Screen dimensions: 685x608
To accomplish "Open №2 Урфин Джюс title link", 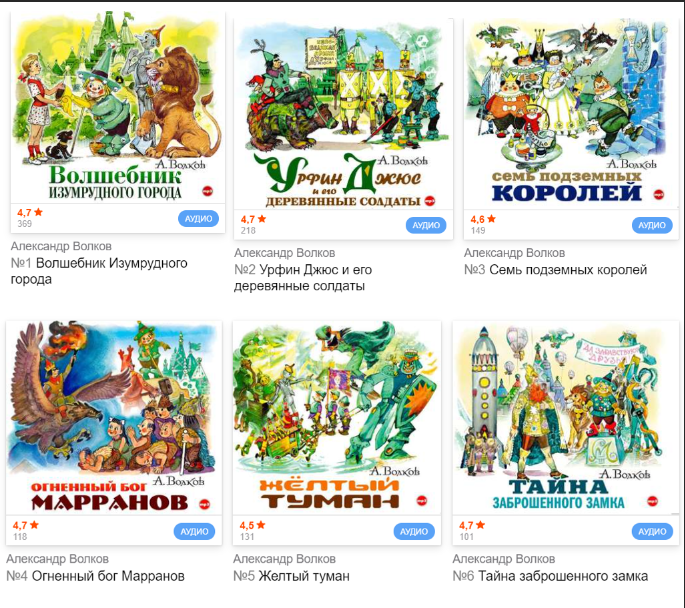I will (x=303, y=278).
